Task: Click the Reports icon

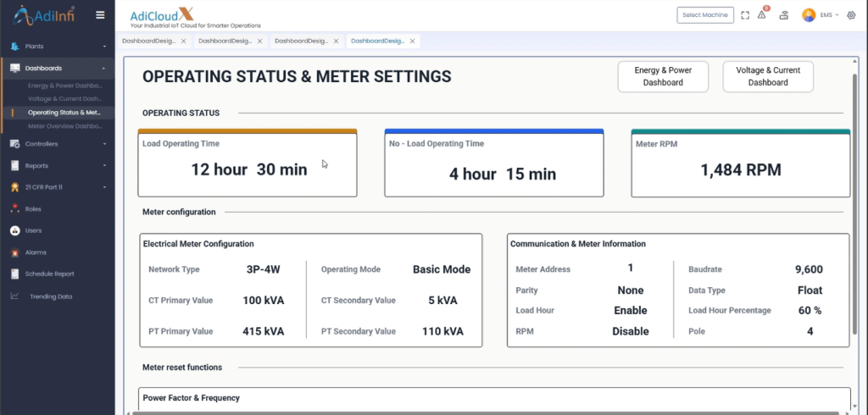Action: (x=15, y=165)
